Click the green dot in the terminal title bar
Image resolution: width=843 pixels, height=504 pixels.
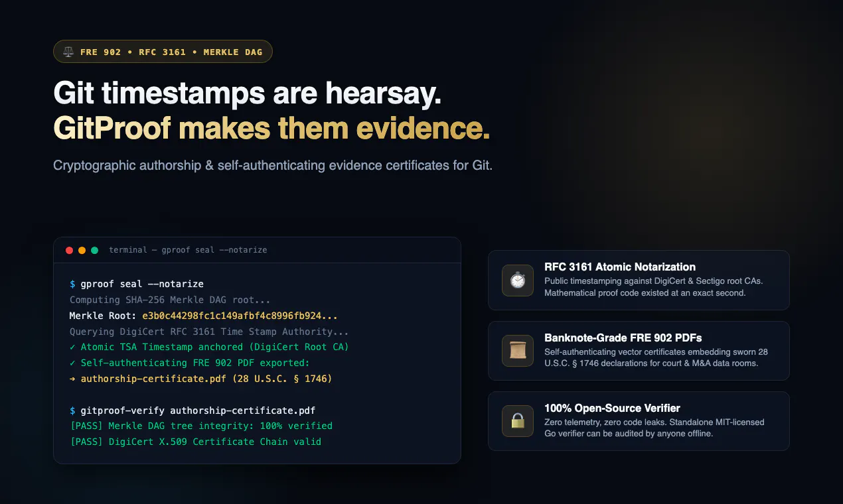point(94,250)
